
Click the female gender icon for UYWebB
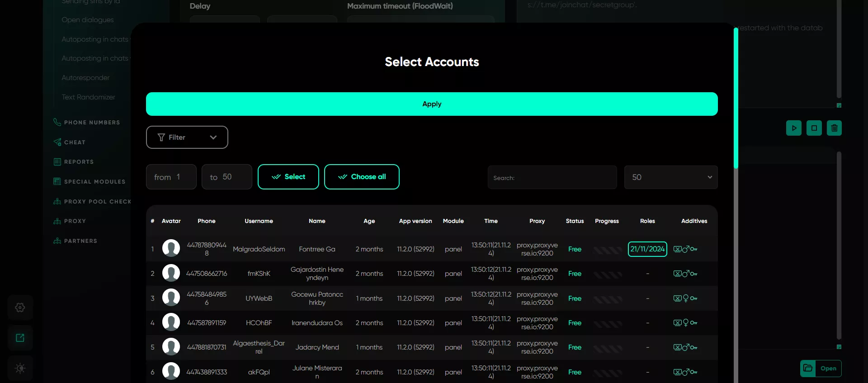[685, 298]
